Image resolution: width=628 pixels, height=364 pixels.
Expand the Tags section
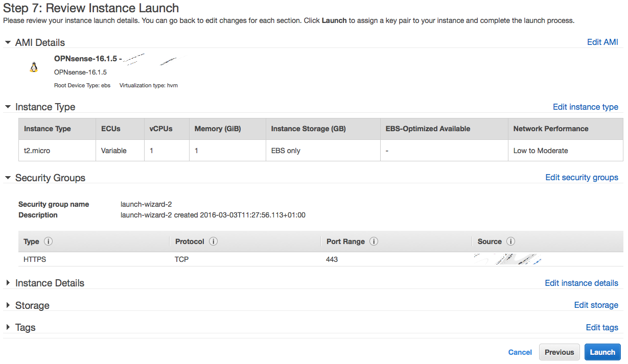pyautogui.click(x=8, y=327)
